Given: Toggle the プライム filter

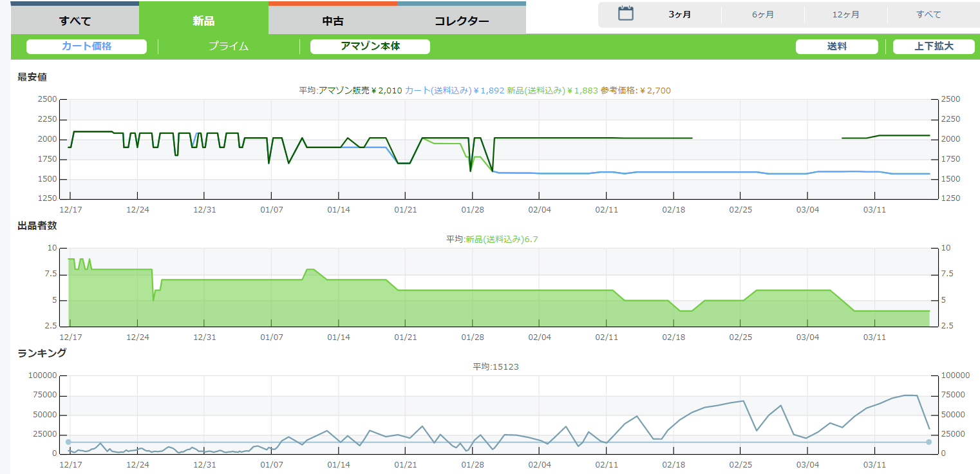Looking at the screenshot, I should click(x=228, y=46).
